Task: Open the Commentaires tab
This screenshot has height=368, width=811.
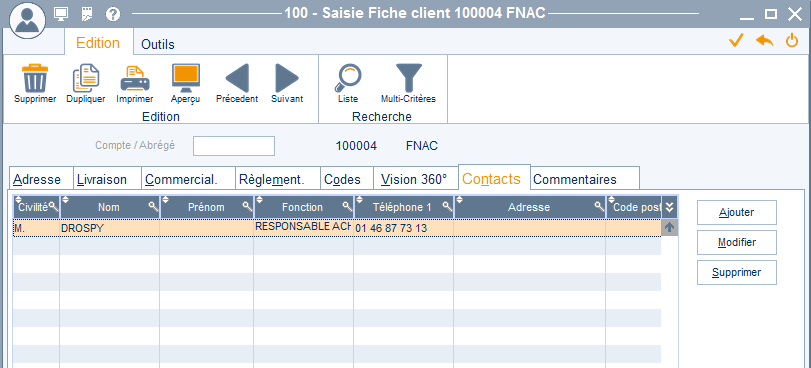Action: pos(585,179)
